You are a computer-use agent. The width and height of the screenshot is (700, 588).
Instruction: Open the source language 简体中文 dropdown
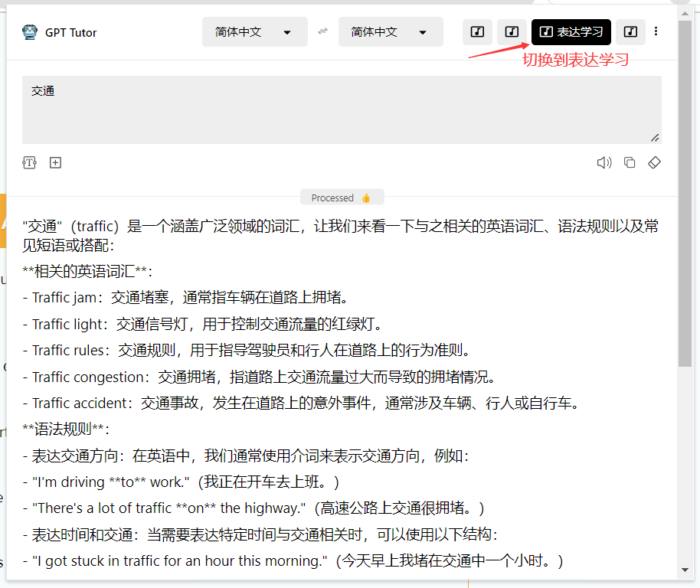254,31
